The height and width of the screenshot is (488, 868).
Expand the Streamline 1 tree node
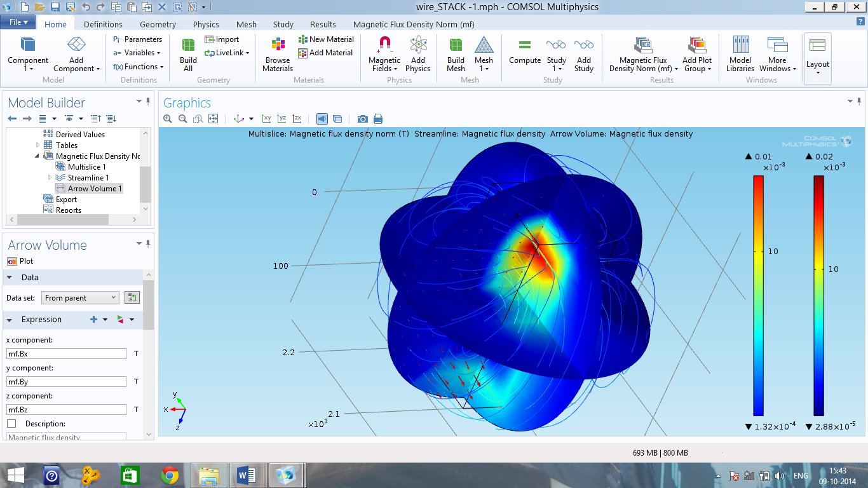tap(50, 178)
